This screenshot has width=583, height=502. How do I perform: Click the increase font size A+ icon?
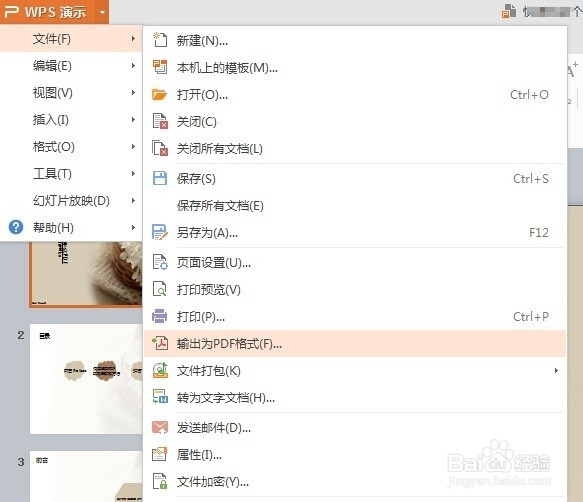[573, 69]
